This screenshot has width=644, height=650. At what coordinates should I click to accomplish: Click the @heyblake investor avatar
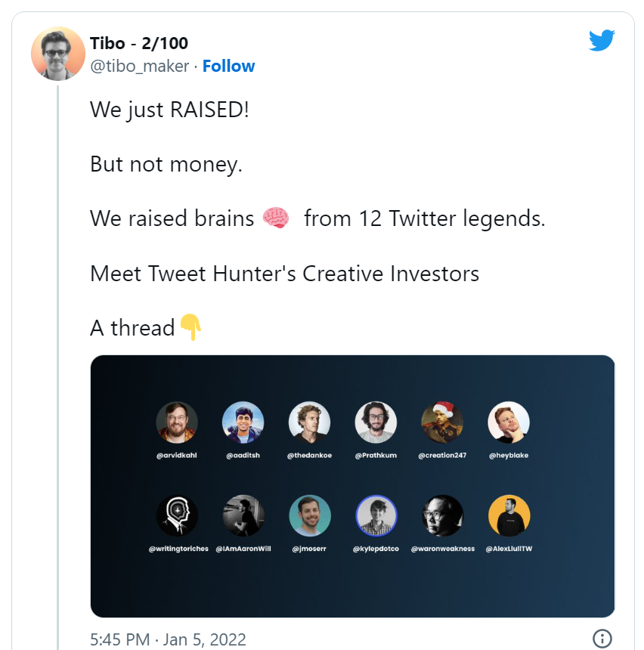click(509, 422)
